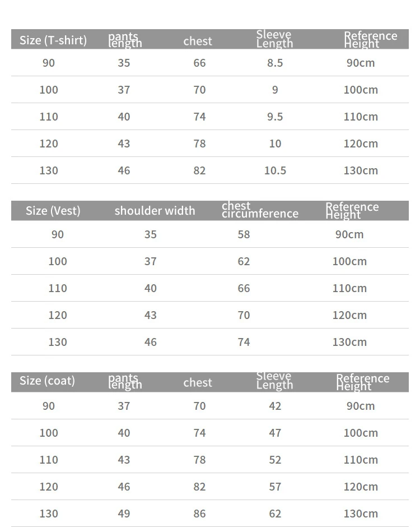This screenshot has width=420, height=527.
Task: Click the 47 sleeve length cell
Action: [x=275, y=433]
